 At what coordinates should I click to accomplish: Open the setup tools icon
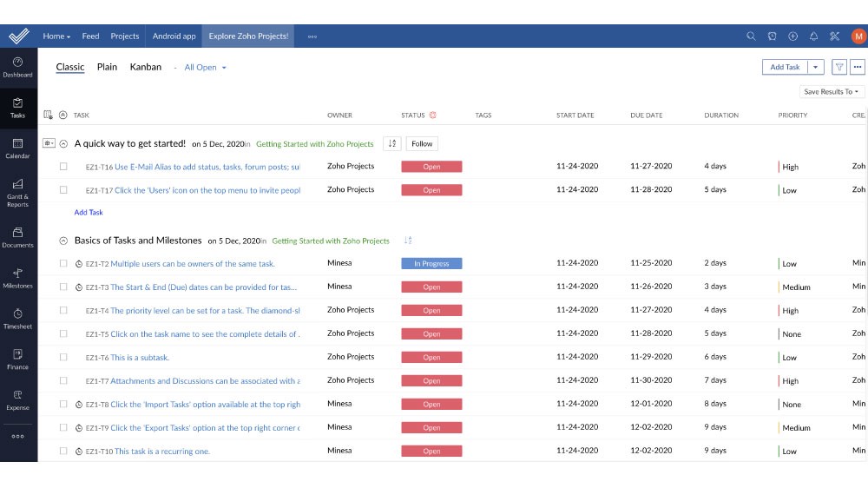835,36
